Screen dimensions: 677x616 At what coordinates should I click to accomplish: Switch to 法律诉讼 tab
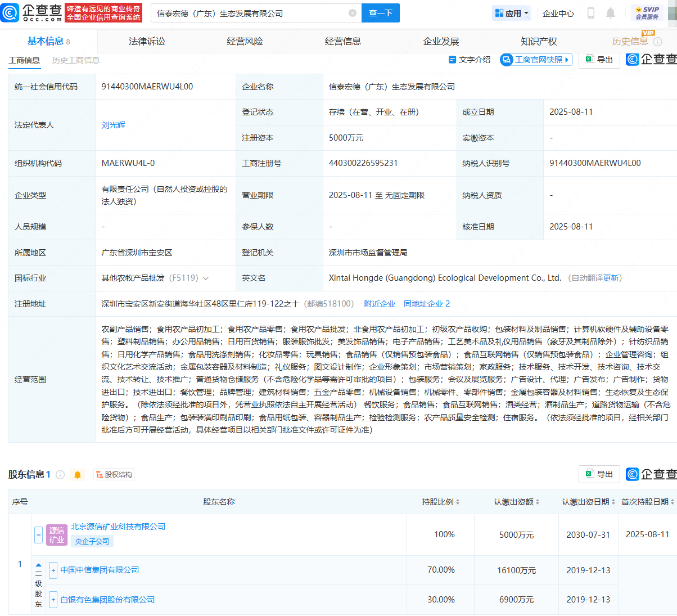pos(147,41)
